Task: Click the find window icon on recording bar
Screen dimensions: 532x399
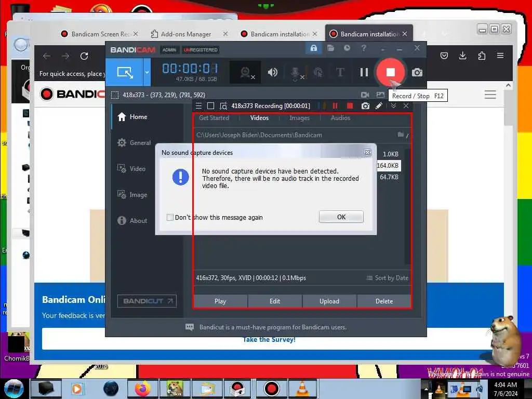Action: click(x=223, y=106)
